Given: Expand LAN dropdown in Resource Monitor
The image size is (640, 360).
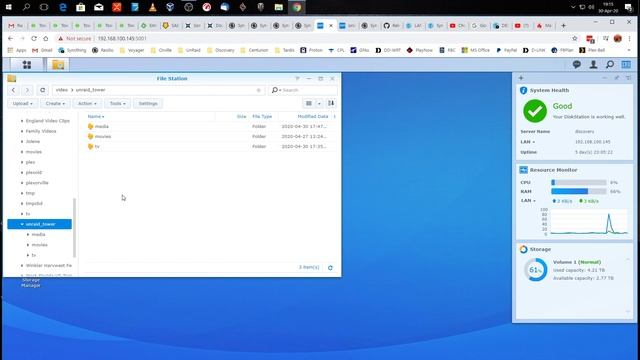Looking at the screenshot, I should [534, 200].
